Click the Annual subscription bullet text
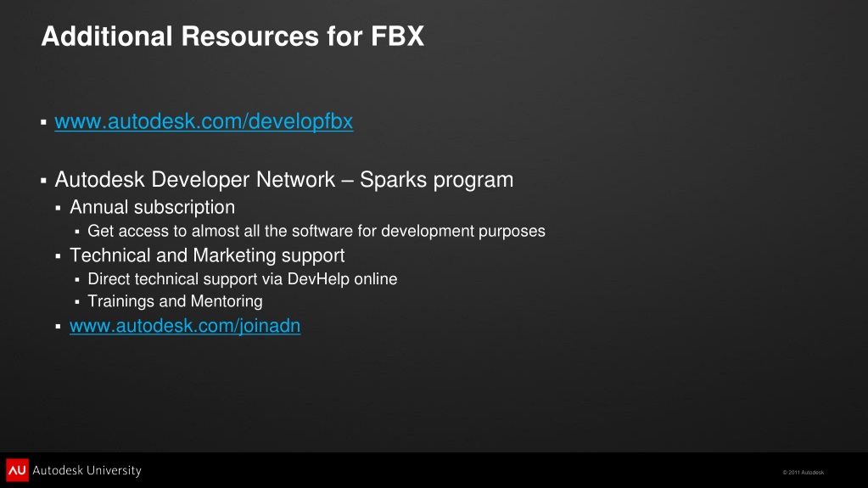 [x=152, y=207]
